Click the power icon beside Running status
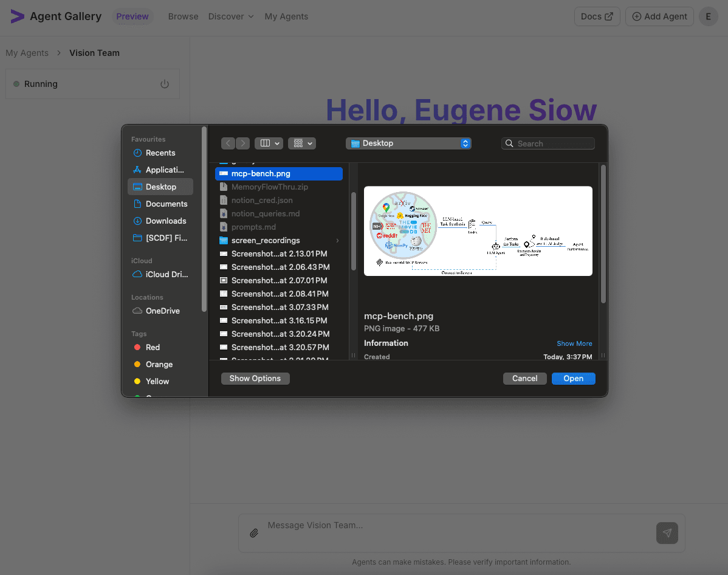The height and width of the screenshot is (575, 728). pos(165,84)
